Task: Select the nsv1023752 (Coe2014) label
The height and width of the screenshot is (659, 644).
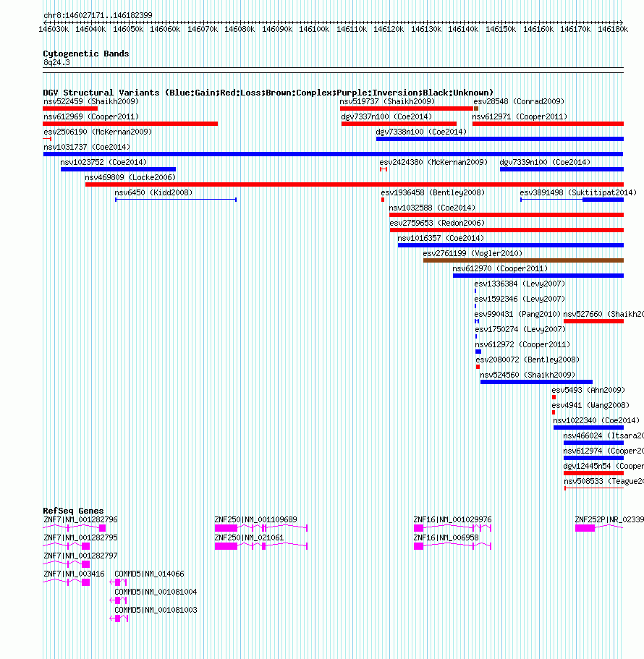Action: pos(103,162)
